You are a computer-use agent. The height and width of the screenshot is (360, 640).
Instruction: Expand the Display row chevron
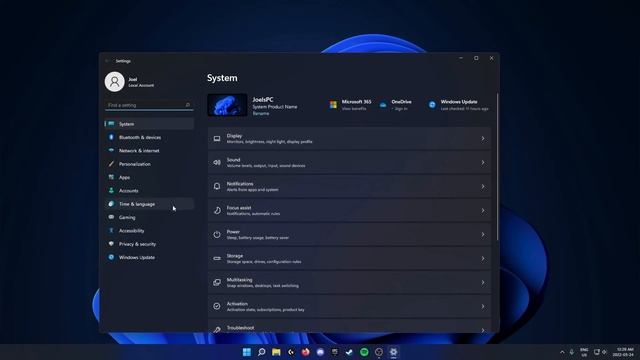(x=483, y=138)
